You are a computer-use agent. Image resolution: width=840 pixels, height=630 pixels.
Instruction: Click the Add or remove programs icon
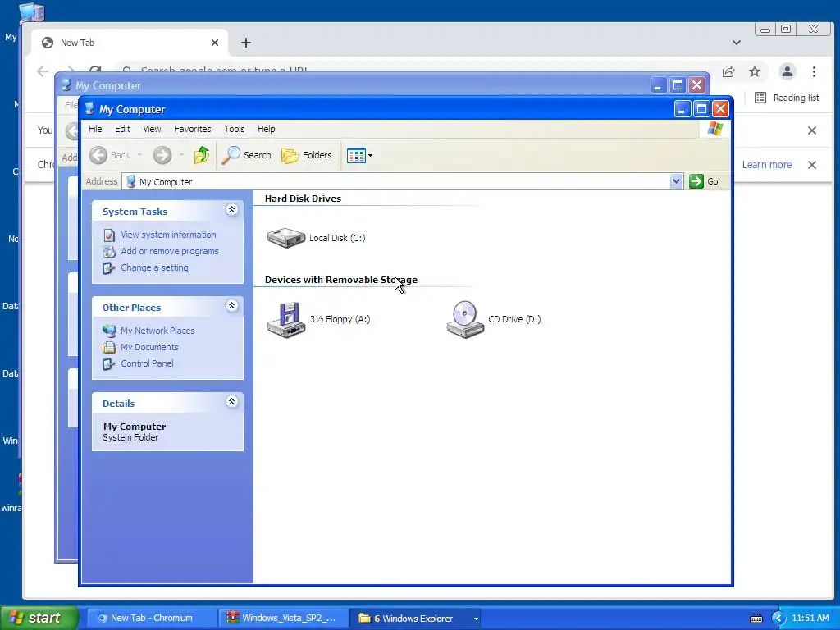pos(109,251)
